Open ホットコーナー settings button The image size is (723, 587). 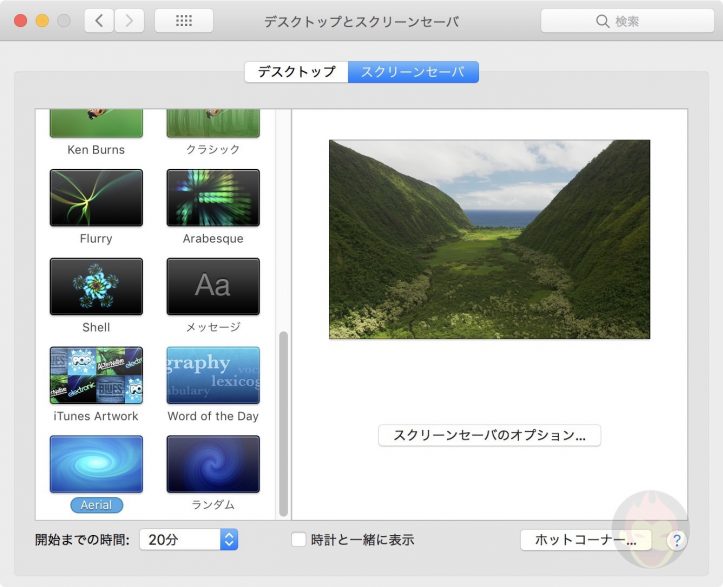[x=586, y=540]
